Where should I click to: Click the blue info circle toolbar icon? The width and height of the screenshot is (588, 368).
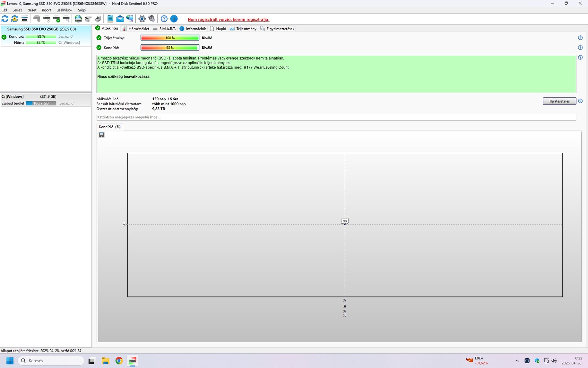174,19
